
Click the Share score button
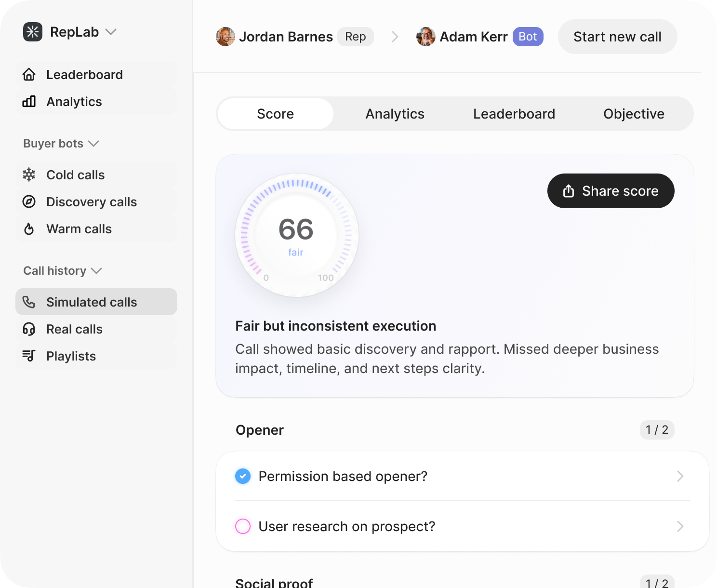(611, 191)
